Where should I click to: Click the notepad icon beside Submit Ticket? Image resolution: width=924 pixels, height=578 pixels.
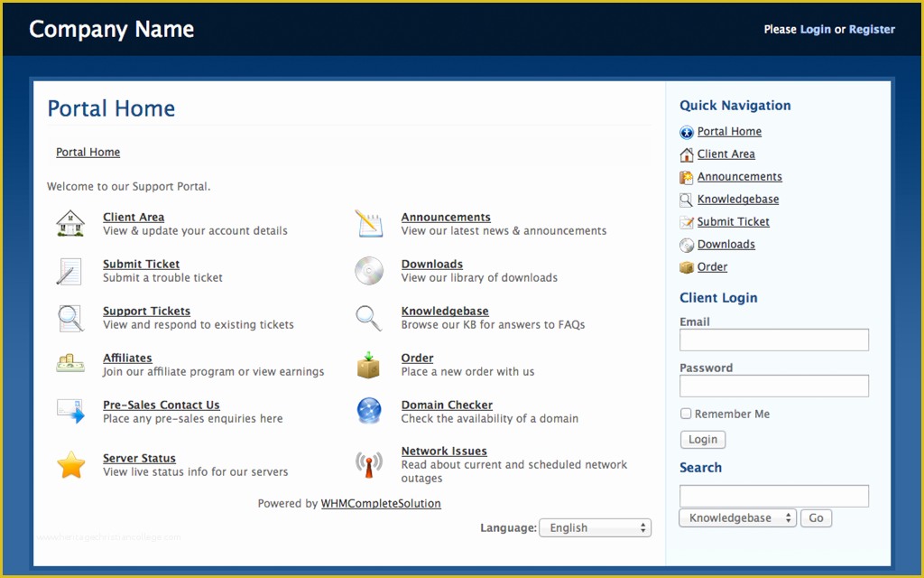tap(69, 271)
